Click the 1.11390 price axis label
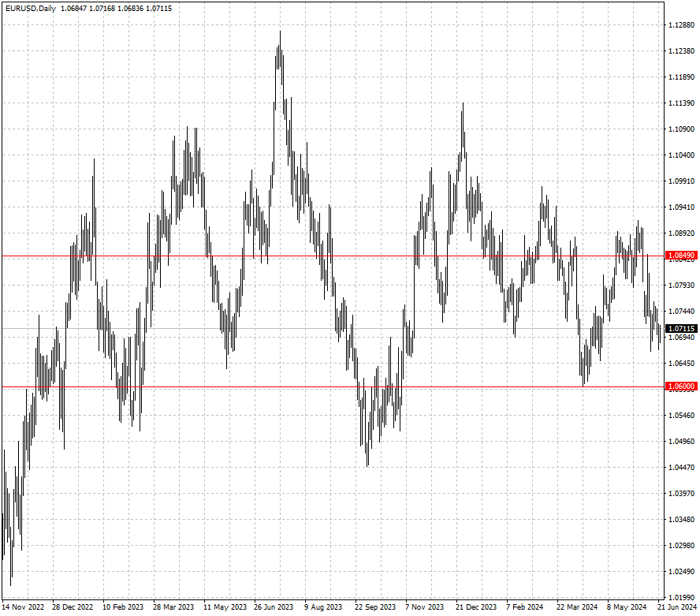700x616 pixels. [x=681, y=103]
